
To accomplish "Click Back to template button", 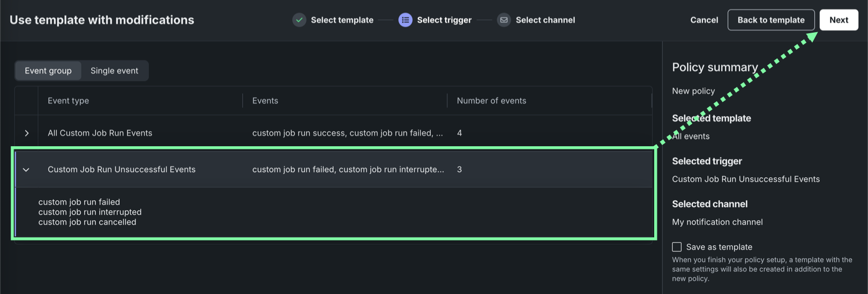I will [x=770, y=20].
